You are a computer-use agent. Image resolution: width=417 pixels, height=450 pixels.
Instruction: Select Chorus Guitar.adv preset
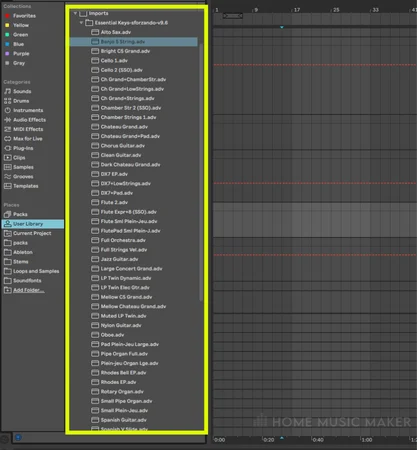[123, 146]
